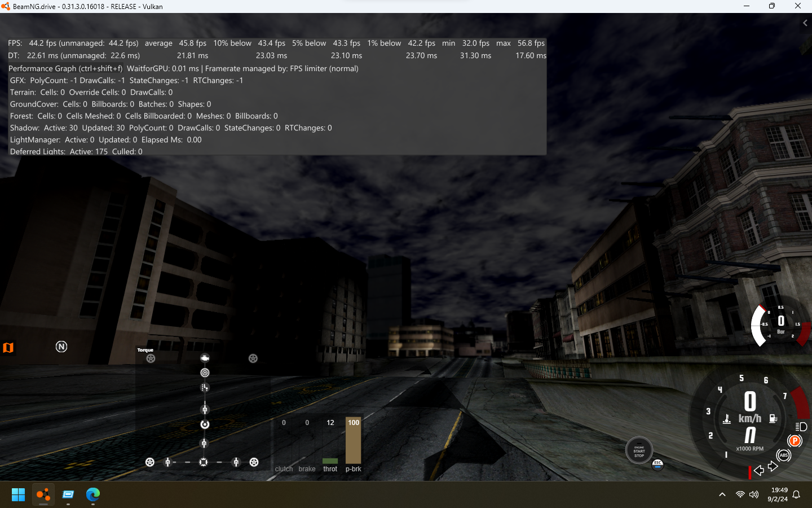This screenshot has width=812, height=508.
Task: Open the Windows Start menu
Action: [18, 494]
